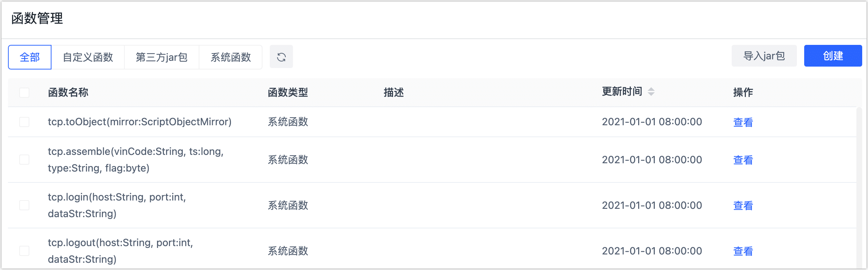
Task: View details of tcp.toObject via 查看
Action: tap(743, 122)
